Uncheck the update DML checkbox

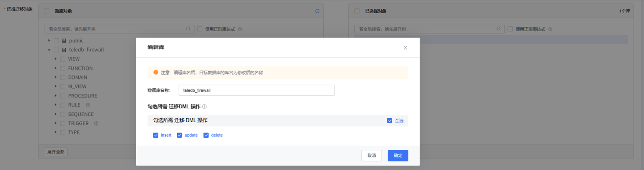(x=179, y=135)
